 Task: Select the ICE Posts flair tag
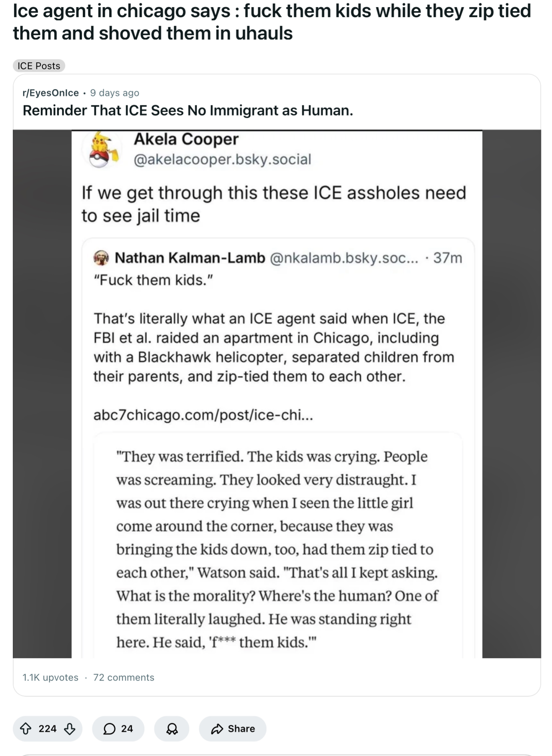pyautogui.click(x=39, y=66)
